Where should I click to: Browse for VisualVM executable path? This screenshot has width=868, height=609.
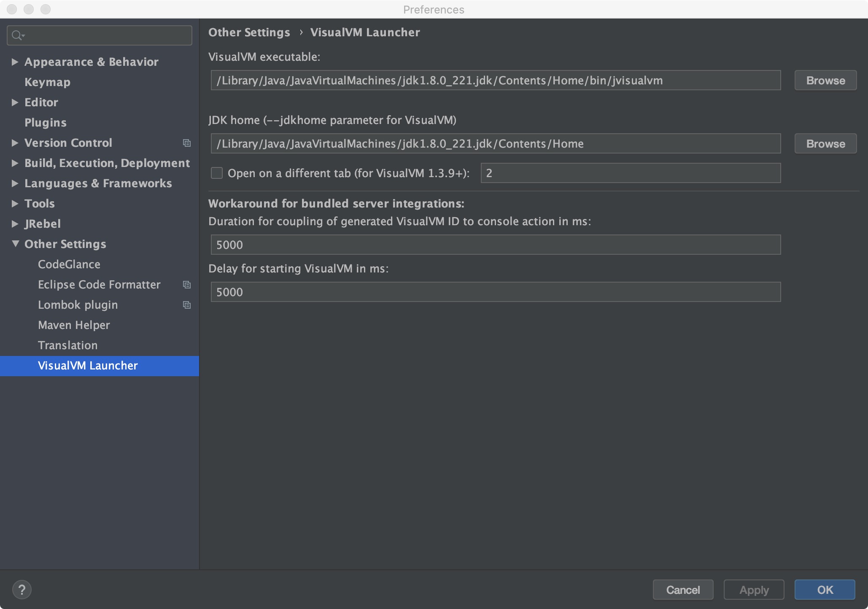click(x=825, y=81)
